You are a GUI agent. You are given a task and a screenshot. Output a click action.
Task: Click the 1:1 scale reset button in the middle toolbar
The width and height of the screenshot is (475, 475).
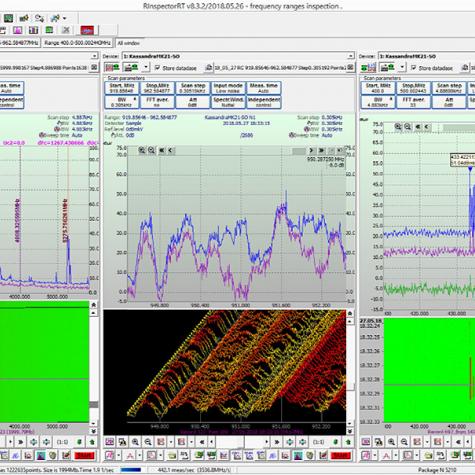tap(319, 442)
